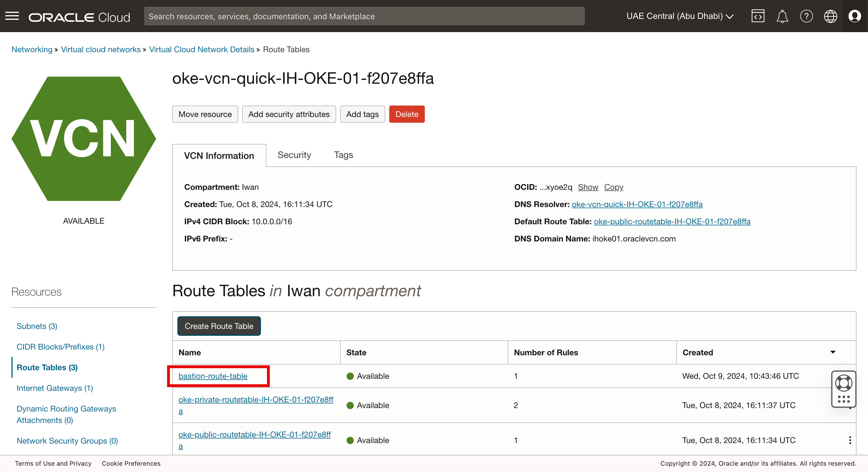Viewport: 868px width, 472px height.
Task: Open Subnets (3) in Resources
Action: click(37, 326)
